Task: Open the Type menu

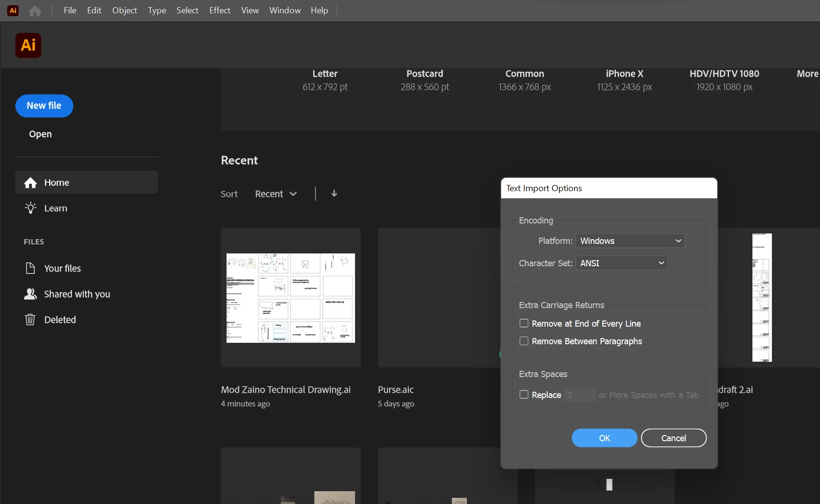Action: 157,10
